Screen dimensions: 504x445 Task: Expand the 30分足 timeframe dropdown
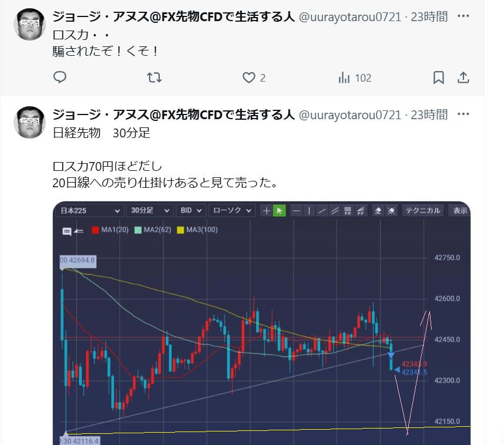pos(150,211)
